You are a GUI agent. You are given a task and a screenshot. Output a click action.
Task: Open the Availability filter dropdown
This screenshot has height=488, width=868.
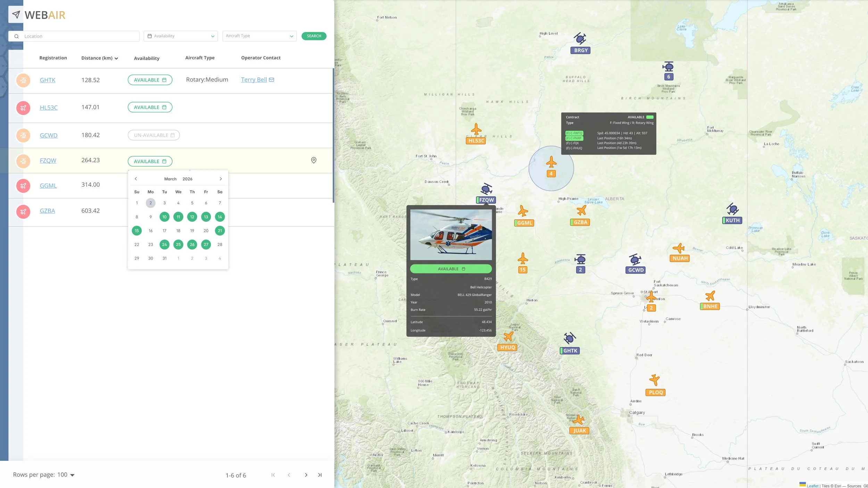click(x=181, y=36)
